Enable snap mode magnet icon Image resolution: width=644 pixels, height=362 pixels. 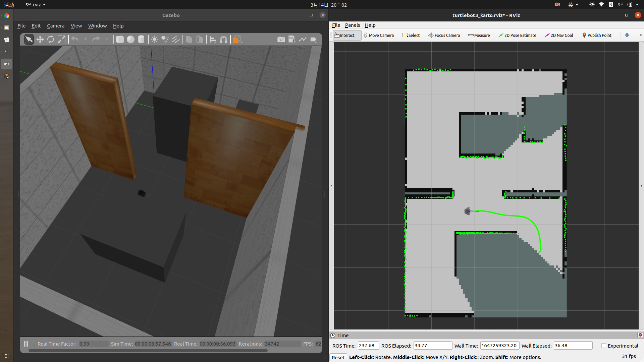[223, 40]
